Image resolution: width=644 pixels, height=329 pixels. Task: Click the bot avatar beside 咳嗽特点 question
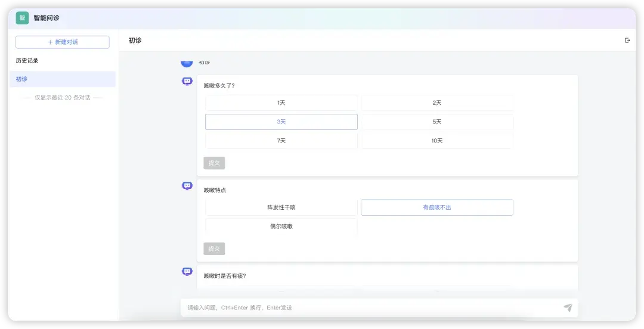(x=187, y=186)
